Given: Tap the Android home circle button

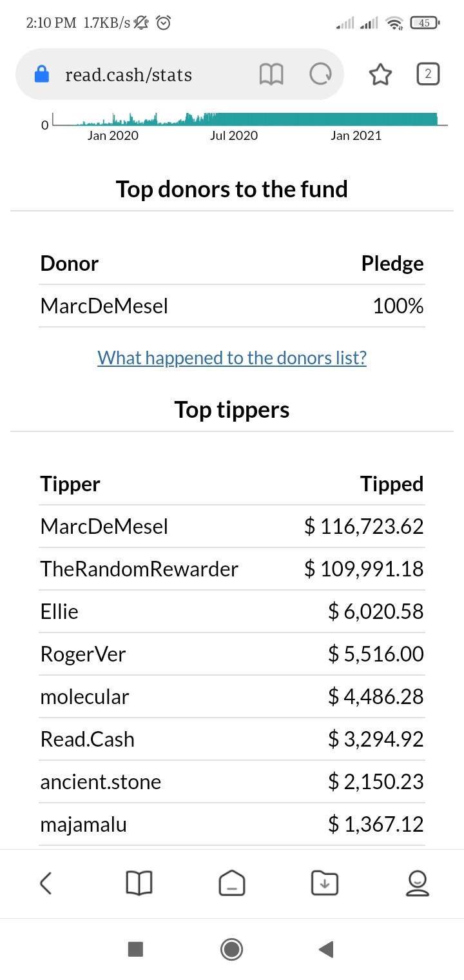Looking at the screenshot, I should (x=231, y=948).
